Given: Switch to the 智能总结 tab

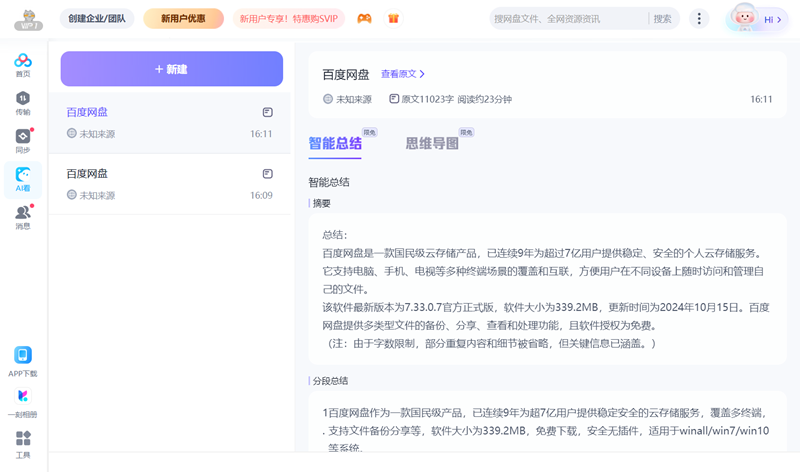Looking at the screenshot, I should [x=335, y=143].
